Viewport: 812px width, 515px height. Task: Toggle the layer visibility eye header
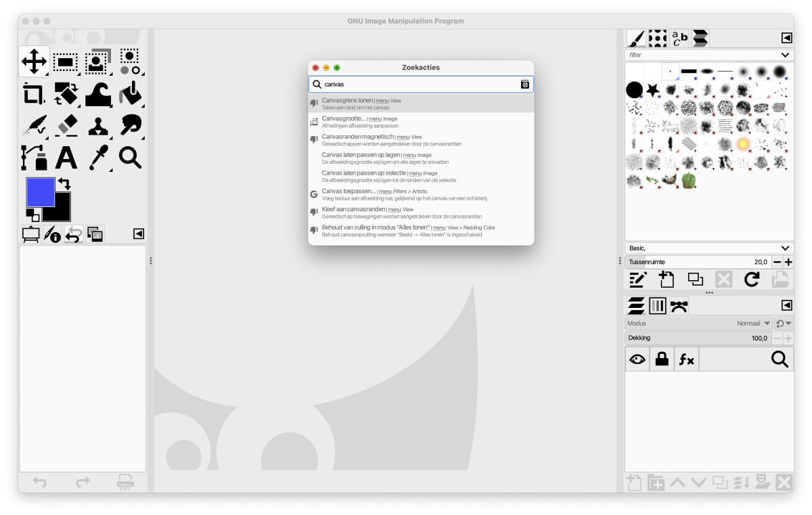(637, 360)
